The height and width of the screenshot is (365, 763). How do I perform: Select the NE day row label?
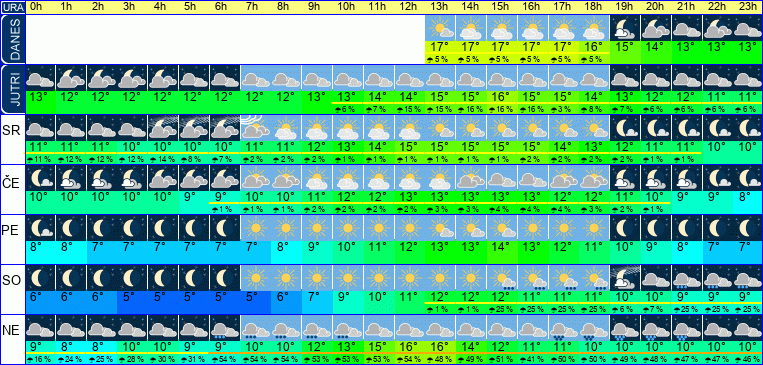[12, 331]
